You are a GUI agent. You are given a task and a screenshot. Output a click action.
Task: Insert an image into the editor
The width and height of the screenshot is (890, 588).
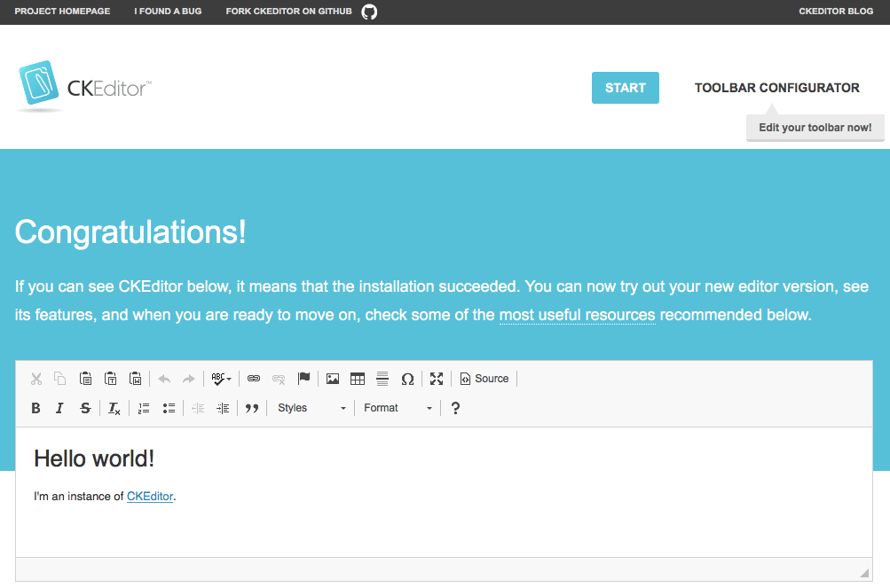pos(332,378)
